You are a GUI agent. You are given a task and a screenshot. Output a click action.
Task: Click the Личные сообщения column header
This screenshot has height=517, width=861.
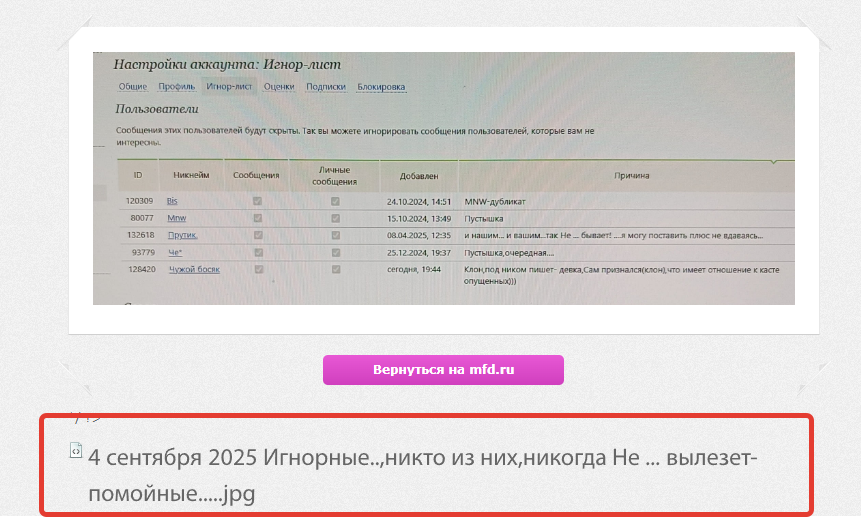click(x=334, y=176)
